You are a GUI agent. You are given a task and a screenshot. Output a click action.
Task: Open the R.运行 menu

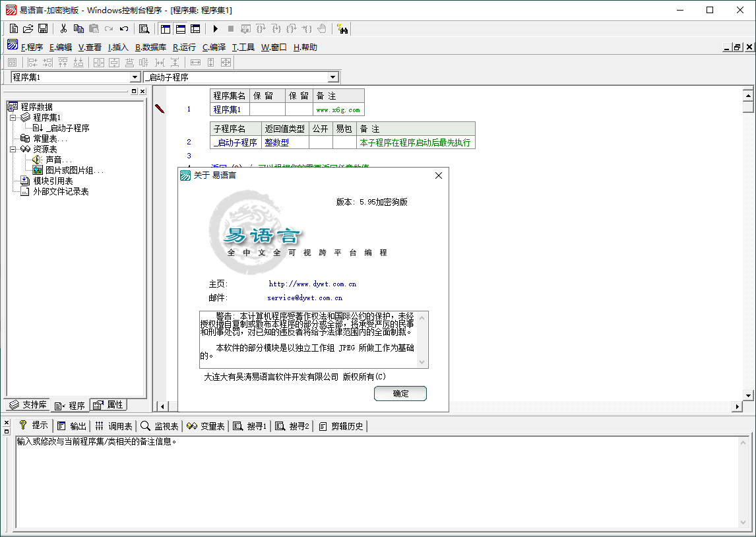[x=185, y=47]
